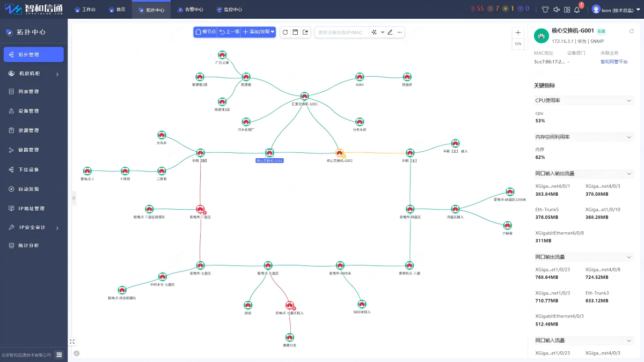The height and width of the screenshot is (362, 644).
Task: Click the search device name/IP/MAC field
Action: (342, 32)
